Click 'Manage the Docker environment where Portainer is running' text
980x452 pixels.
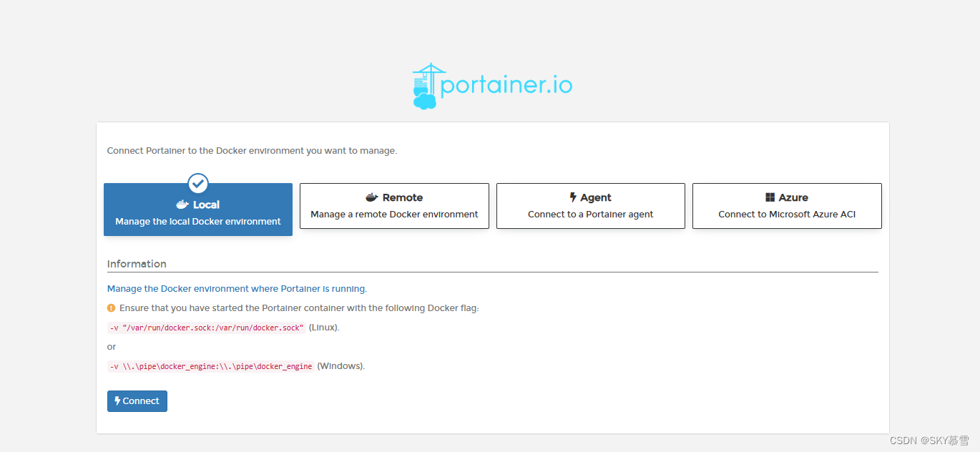(x=237, y=289)
